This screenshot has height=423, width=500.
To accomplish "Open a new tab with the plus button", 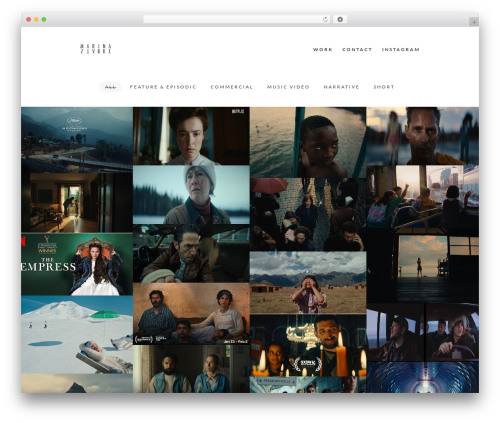I will 474,22.
